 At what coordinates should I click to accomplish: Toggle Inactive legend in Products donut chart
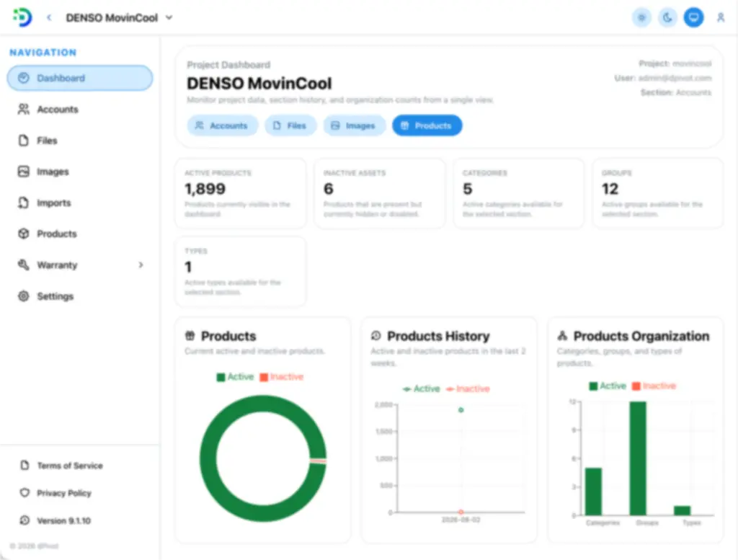coord(282,377)
